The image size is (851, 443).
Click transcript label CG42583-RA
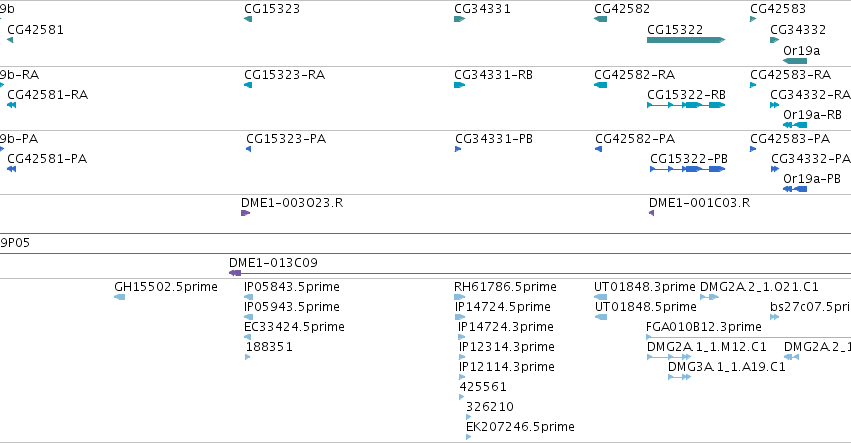point(790,74)
